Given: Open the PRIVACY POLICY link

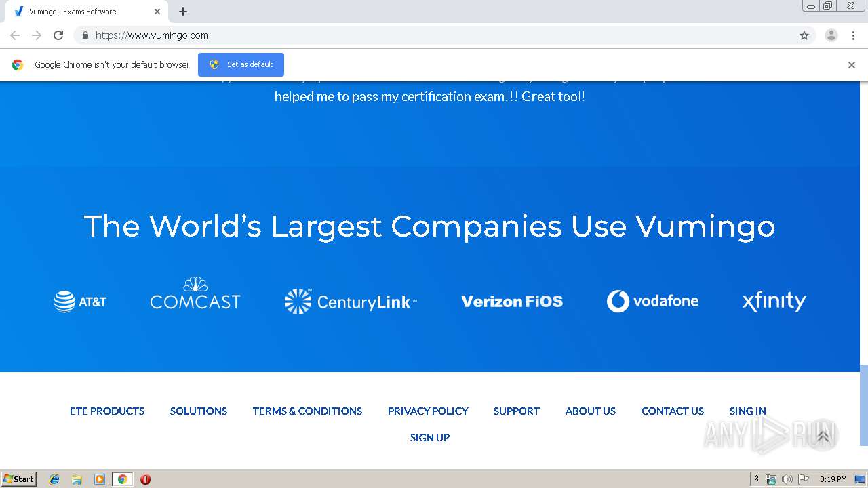Looking at the screenshot, I should (428, 411).
